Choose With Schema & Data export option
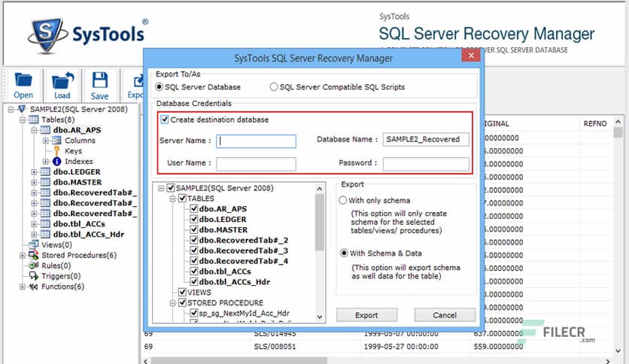The image size is (629, 364). 344,253
